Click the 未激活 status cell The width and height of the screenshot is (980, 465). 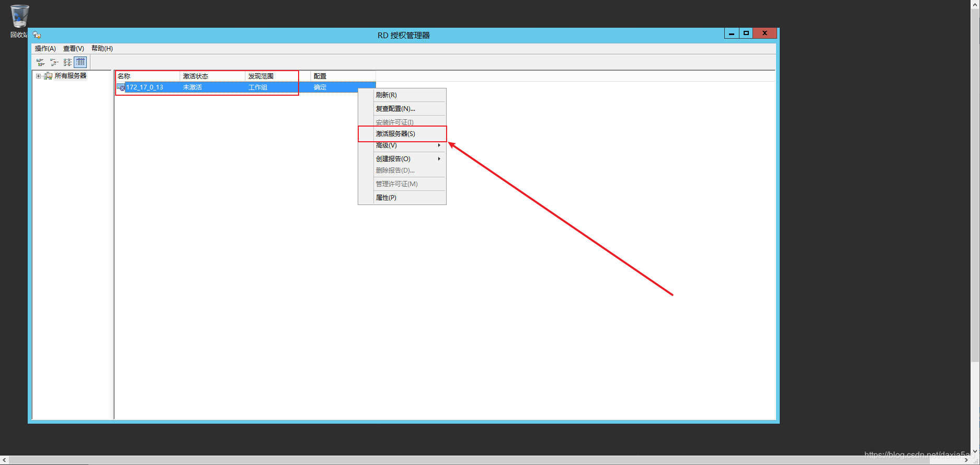tap(192, 87)
